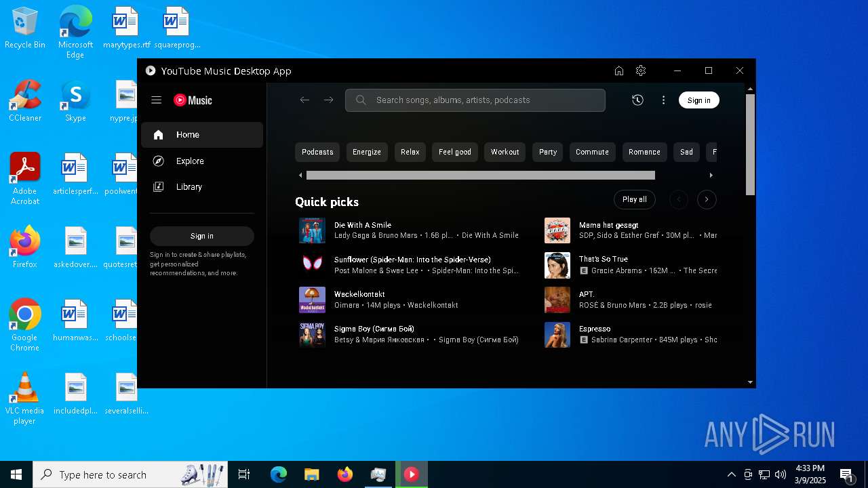Screen dimensions: 868x488
Task: Play That's So True thumbnail
Action: 557,265
